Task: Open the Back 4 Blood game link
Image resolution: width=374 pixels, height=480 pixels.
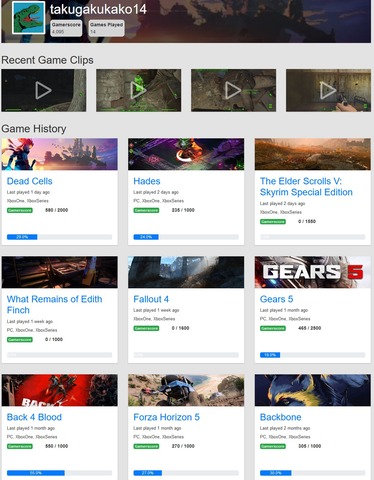Action: click(x=34, y=417)
